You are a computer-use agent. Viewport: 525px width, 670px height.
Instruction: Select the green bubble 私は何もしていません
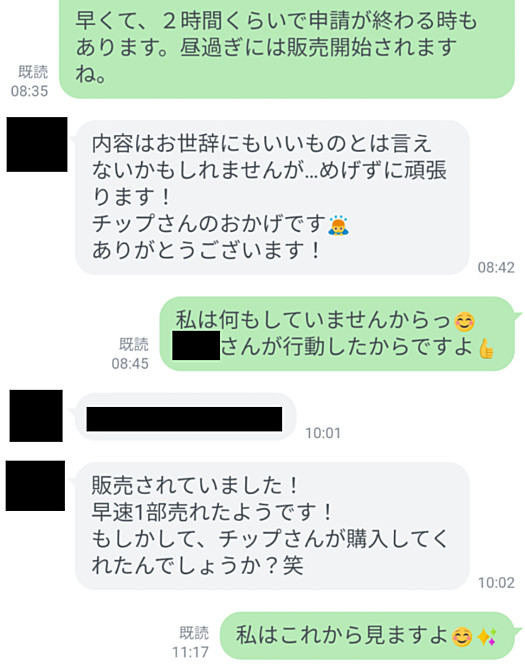click(337, 334)
